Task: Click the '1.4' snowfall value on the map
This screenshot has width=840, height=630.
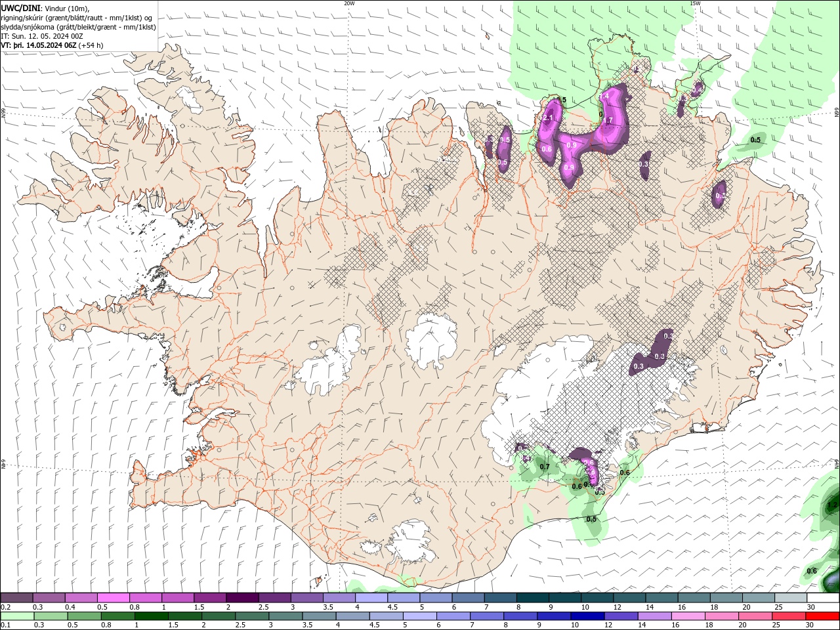Action: click(x=604, y=96)
